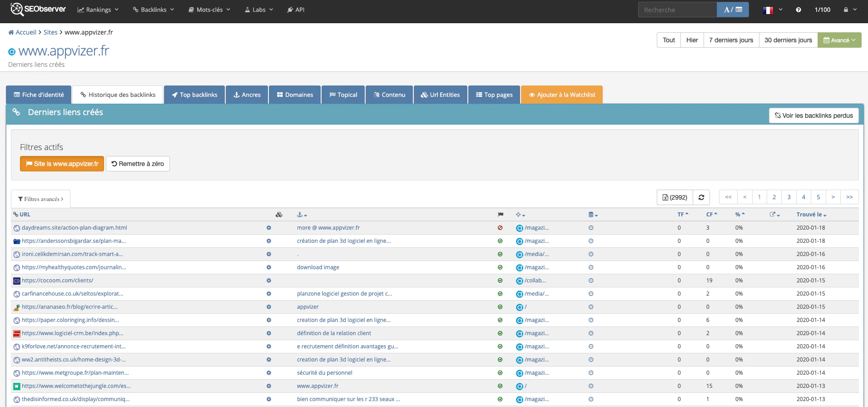Open the gear icon for welcometothejungle.com row

click(x=269, y=386)
